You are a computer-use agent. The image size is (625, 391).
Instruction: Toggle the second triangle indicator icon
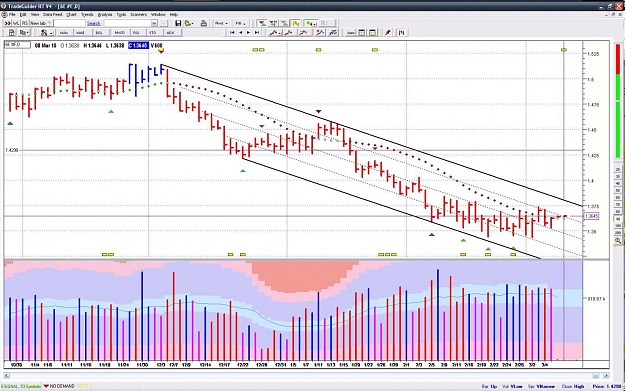[x=273, y=23]
